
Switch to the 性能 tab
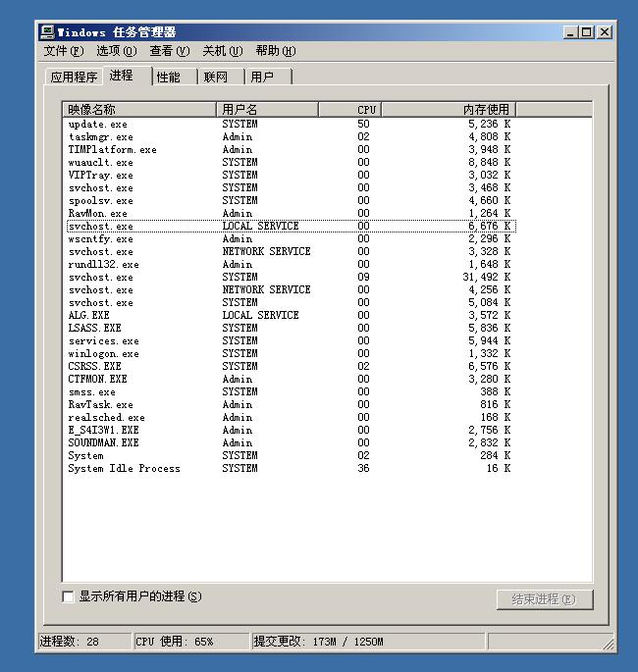click(x=175, y=78)
